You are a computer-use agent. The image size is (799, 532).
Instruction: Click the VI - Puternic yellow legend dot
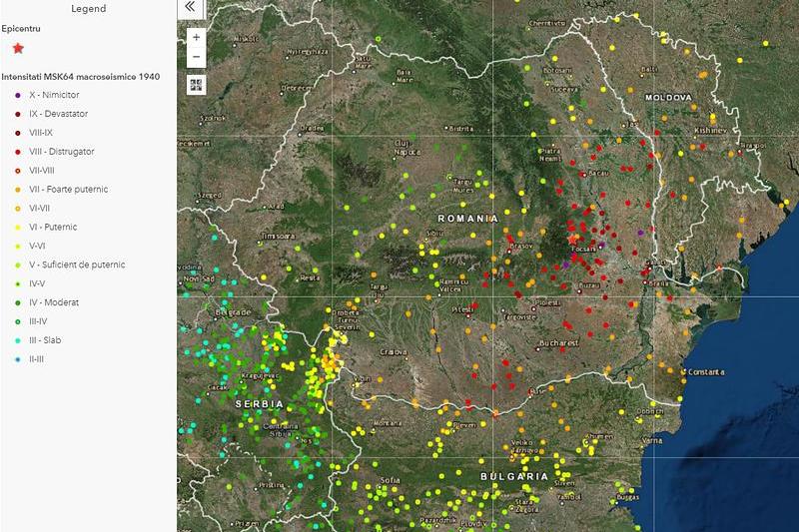click(x=18, y=228)
